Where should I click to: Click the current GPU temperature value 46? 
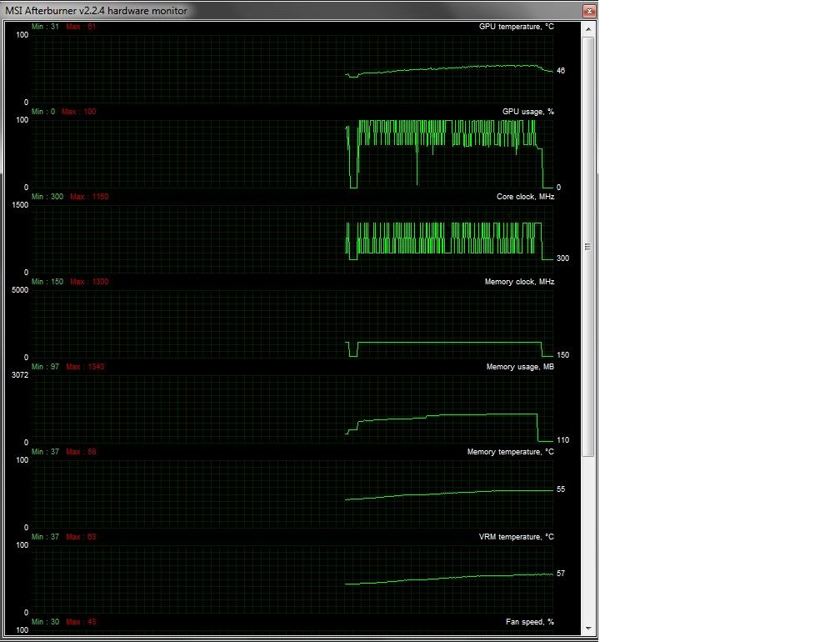tap(560, 71)
